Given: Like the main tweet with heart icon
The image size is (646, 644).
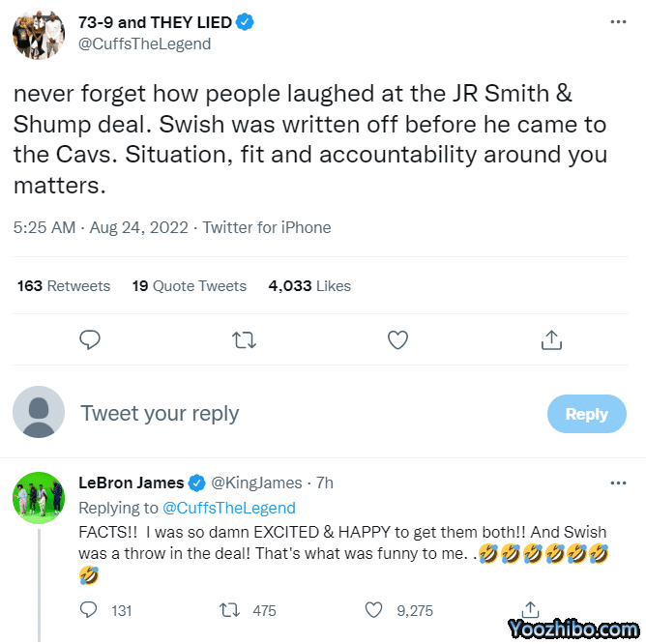Looking at the screenshot, I should [x=397, y=339].
